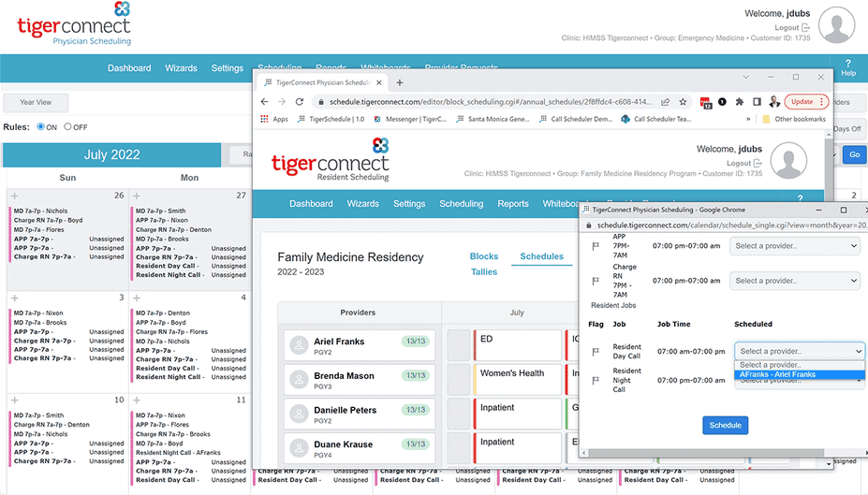Viewport: 868px width, 495px height.
Task: Click the ED block for Ariel Franks
Action: (517, 345)
